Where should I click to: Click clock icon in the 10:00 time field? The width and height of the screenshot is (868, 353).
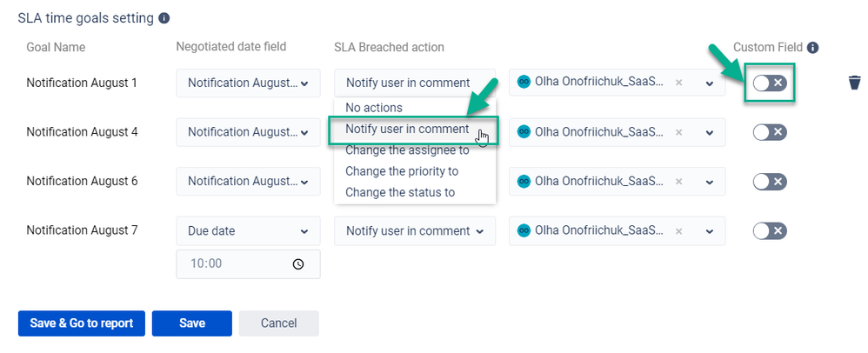[x=298, y=263]
